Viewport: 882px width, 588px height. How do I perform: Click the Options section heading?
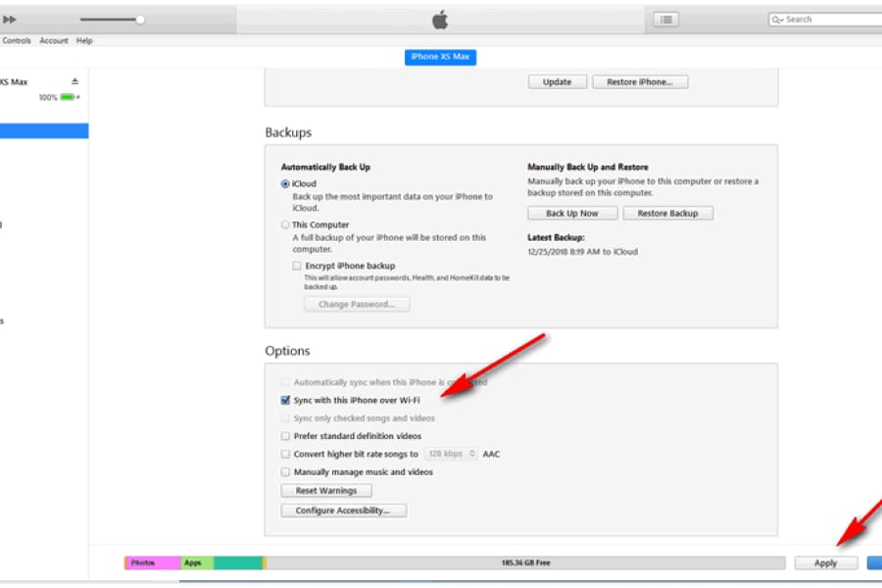click(x=287, y=351)
